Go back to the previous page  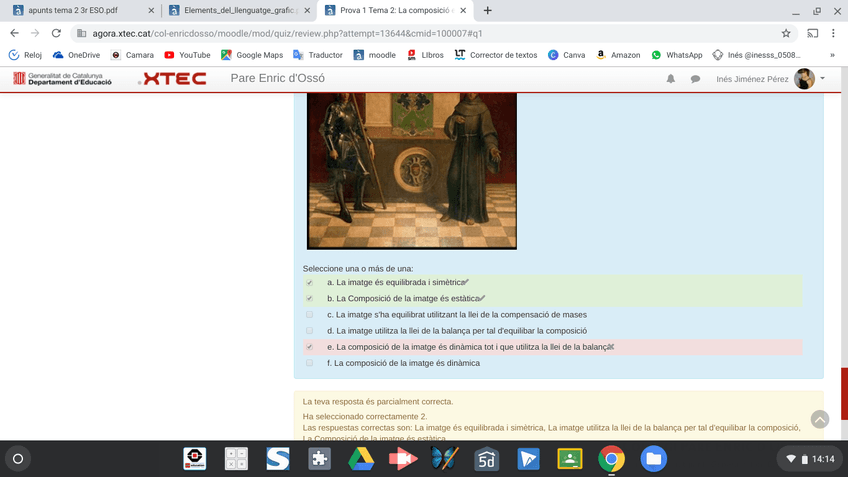pos(15,33)
